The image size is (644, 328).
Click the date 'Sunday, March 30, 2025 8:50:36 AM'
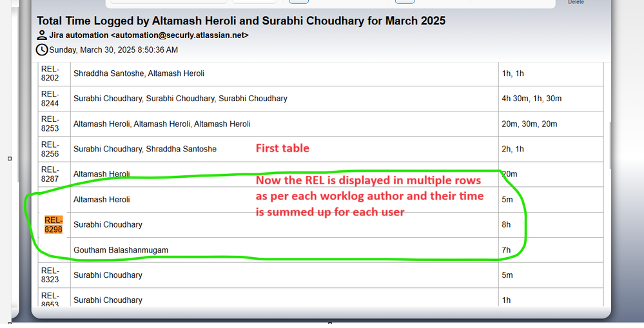pyautogui.click(x=113, y=50)
